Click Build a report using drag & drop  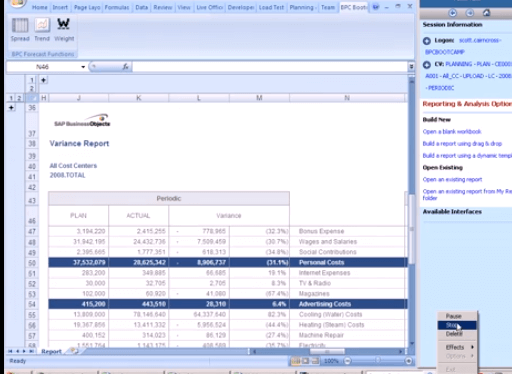click(x=462, y=144)
